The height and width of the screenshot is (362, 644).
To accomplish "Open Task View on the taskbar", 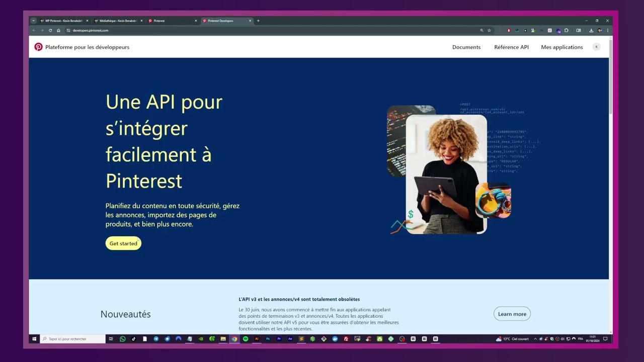I will point(111,339).
